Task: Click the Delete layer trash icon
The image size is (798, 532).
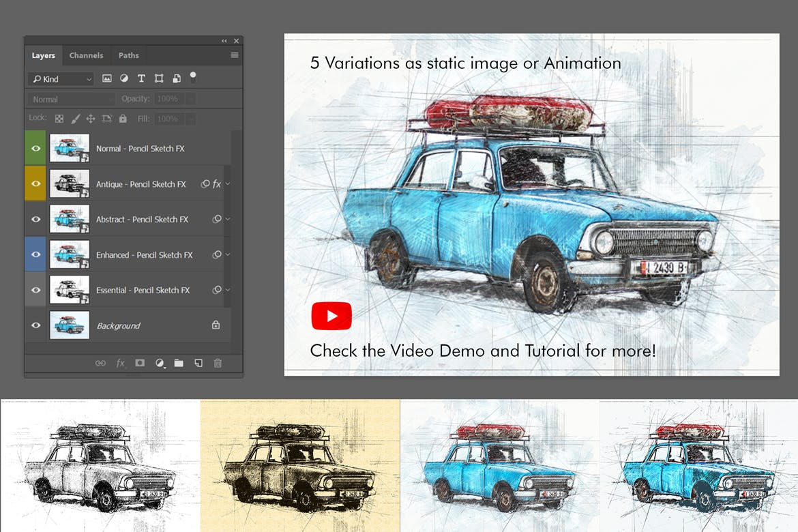Action: (x=217, y=363)
